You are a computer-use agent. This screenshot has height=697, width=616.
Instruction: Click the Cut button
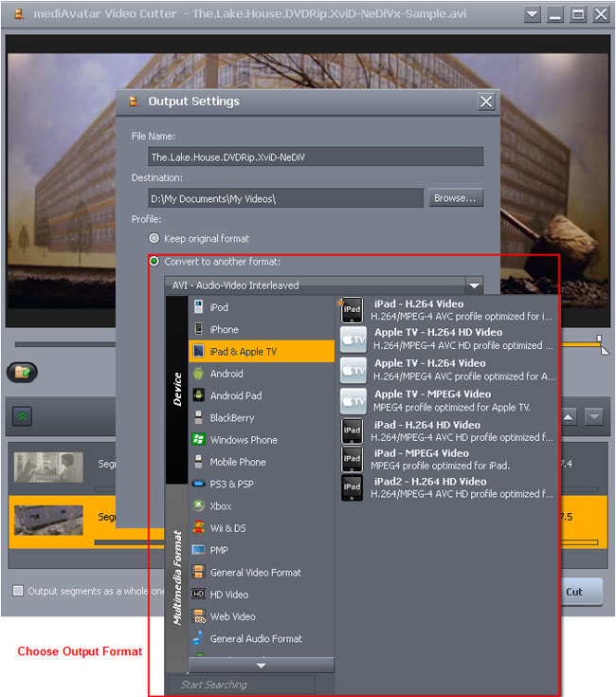pyautogui.click(x=582, y=592)
